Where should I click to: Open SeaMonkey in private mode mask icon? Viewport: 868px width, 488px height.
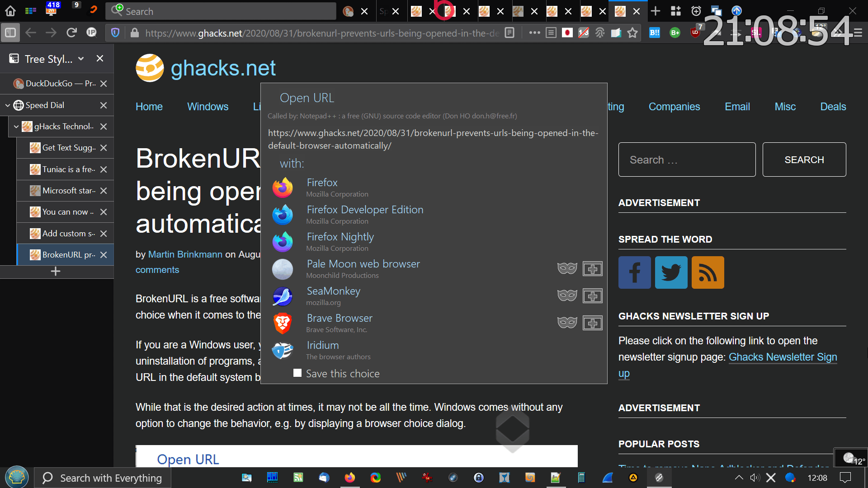tap(567, 296)
